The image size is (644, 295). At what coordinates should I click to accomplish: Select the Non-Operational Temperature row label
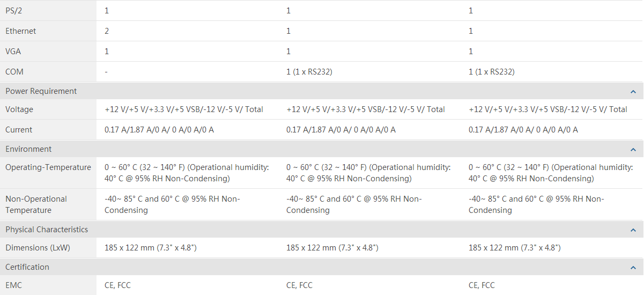36,204
